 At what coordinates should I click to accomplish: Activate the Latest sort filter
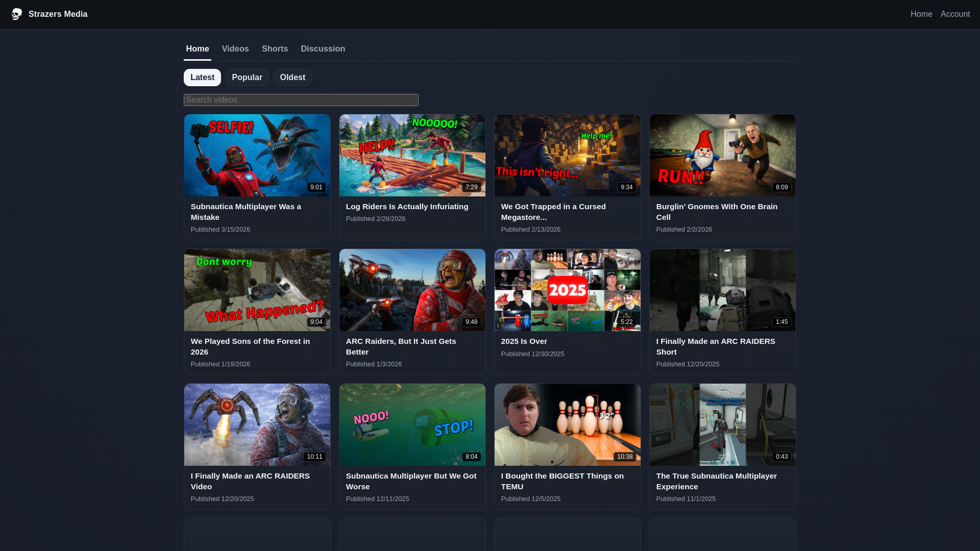tap(202, 78)
